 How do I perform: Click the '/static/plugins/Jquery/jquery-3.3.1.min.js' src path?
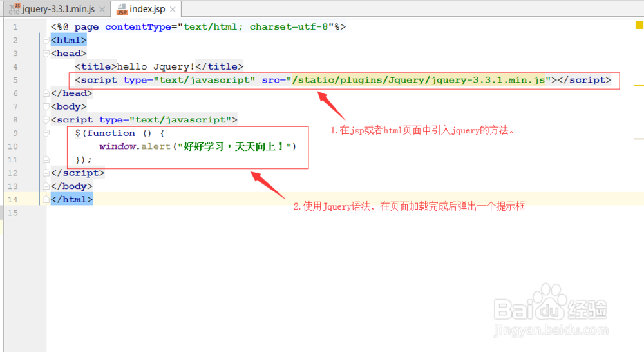tap(419, 80)
